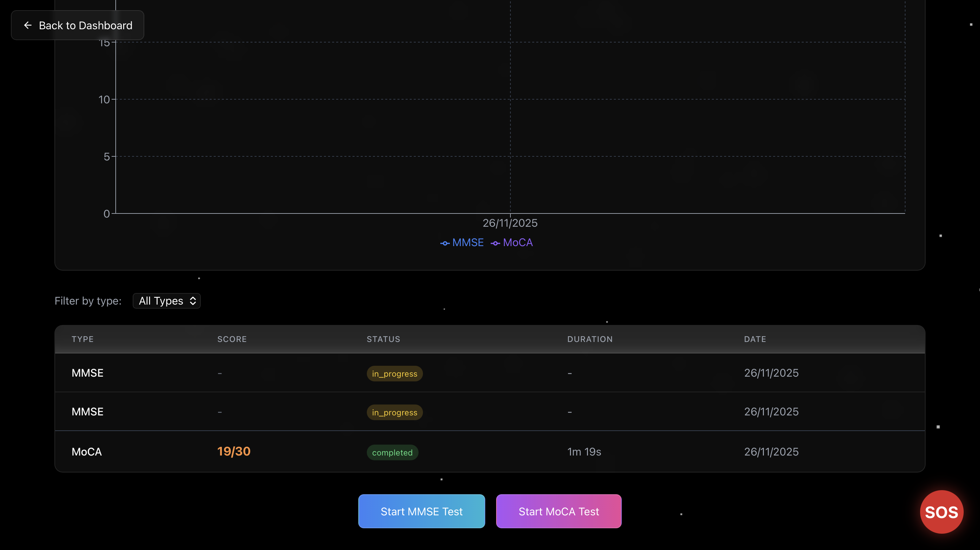Click the 26/11/2025 chart axis label

(x=510, y=223)
